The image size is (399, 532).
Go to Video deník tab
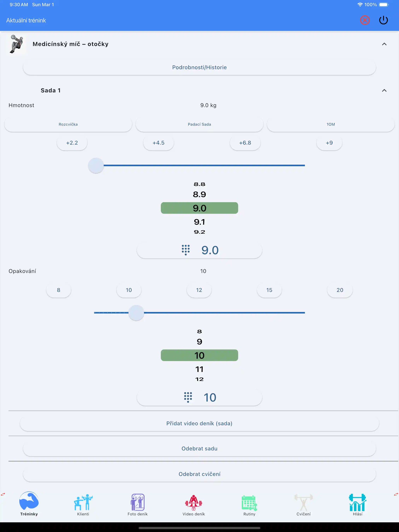194,502
